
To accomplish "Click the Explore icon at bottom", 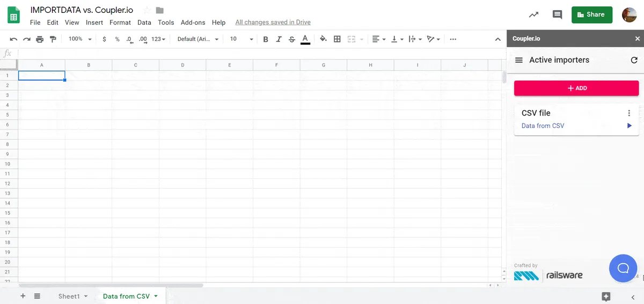I will (x=606, y=296).
